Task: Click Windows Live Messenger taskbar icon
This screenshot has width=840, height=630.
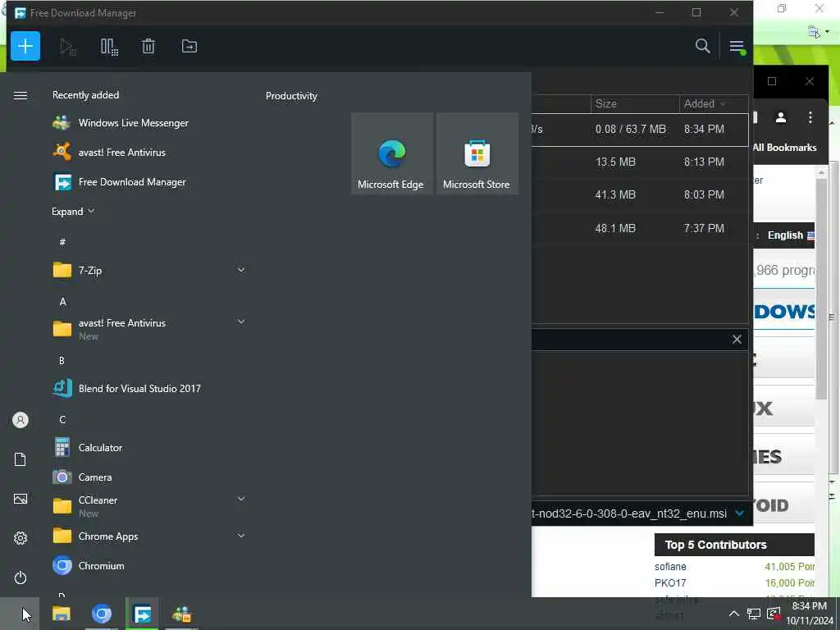Action: coord(182,614)
